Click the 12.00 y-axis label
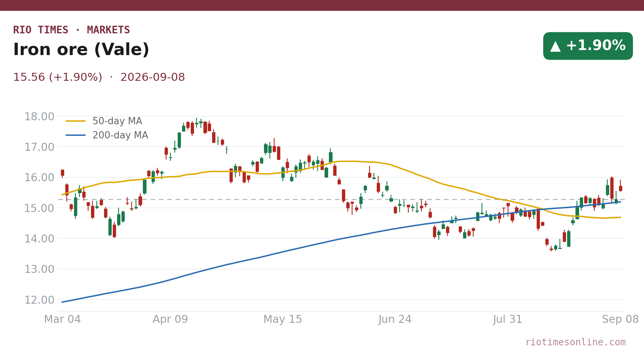The width and height of the screenshot is (644, 362). (x=39, y=300)
